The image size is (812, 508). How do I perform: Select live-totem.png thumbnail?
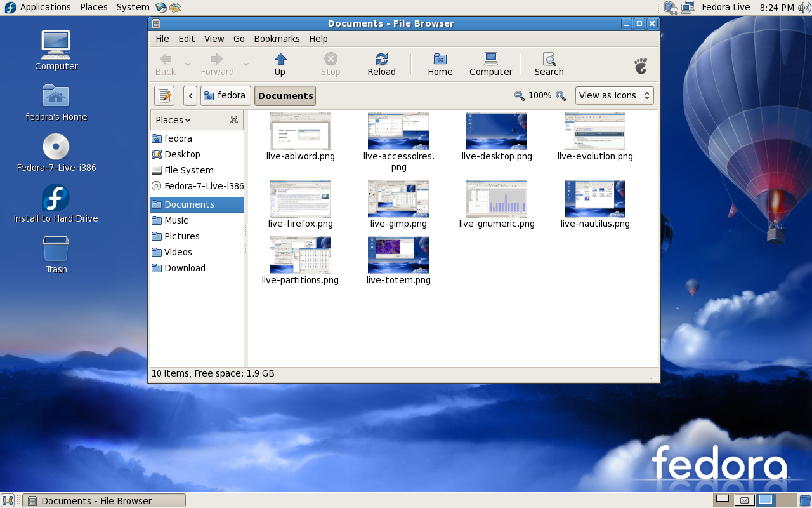click(398, 255)
